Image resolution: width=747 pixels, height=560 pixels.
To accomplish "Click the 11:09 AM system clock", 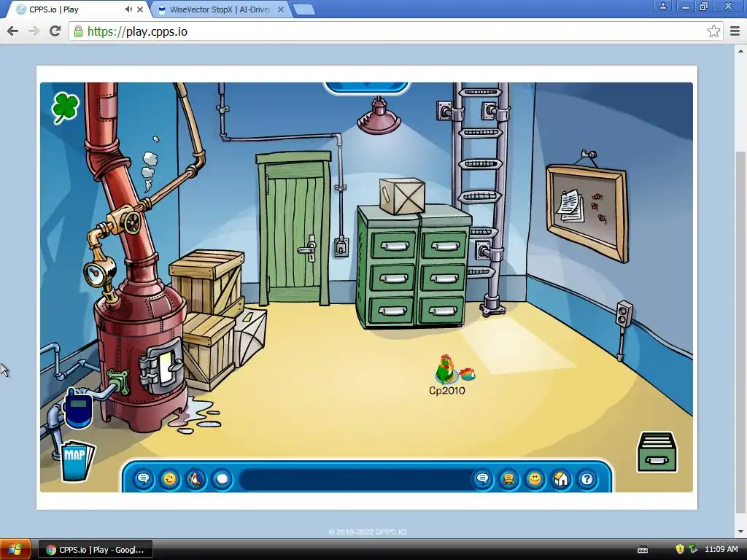I will [721, 549].
